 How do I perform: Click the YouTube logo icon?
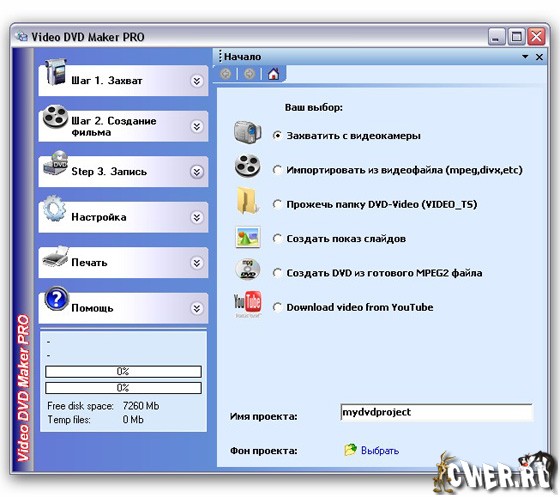[247, 304]
